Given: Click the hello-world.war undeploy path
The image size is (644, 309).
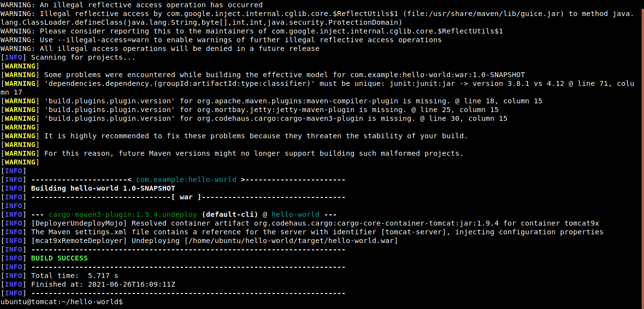Looking at the screenshot, I should [291, 241].
